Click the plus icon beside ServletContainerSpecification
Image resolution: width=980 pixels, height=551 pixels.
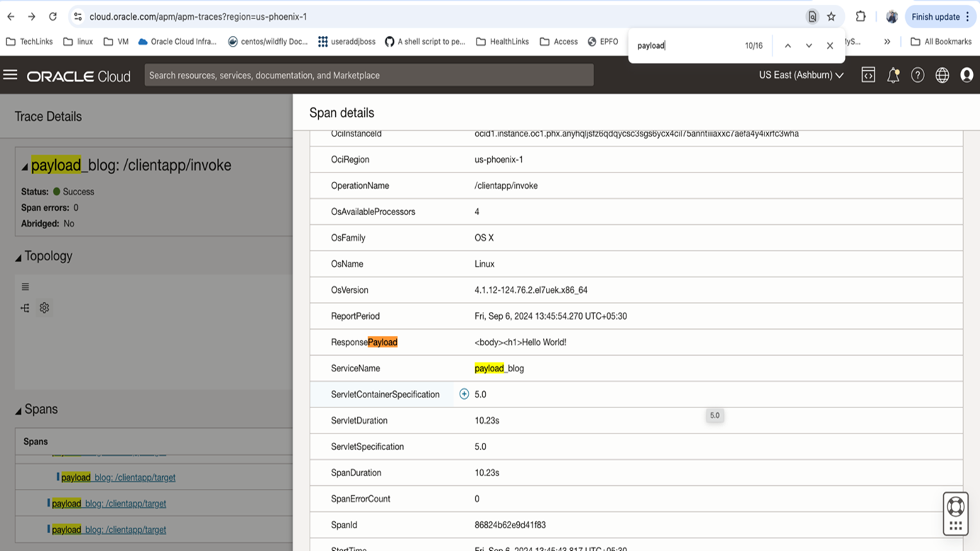click(x=464, y=394)
